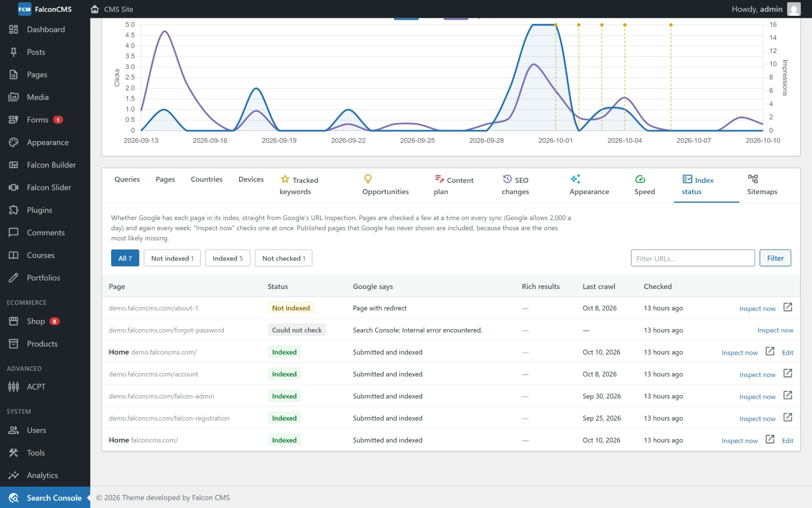Viewport: 812px width, 508px height.
Task: Show the Not indexed 1 filter
Action: 173,258
